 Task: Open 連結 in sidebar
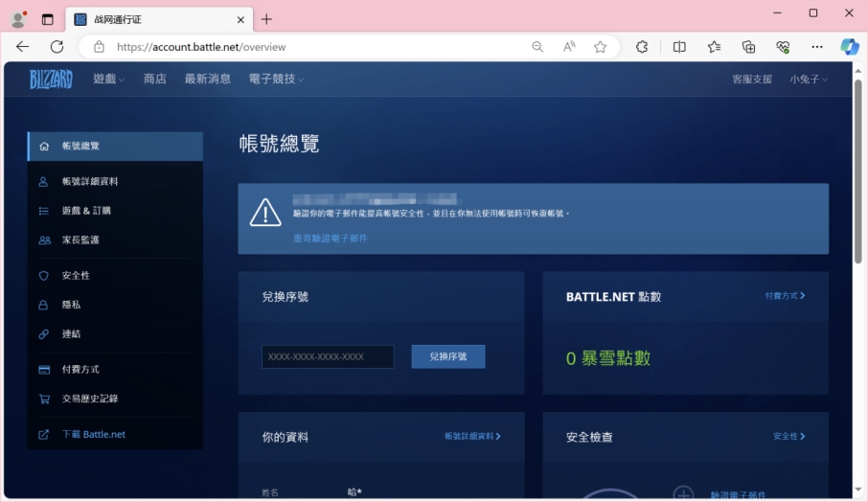click(115, 334)
